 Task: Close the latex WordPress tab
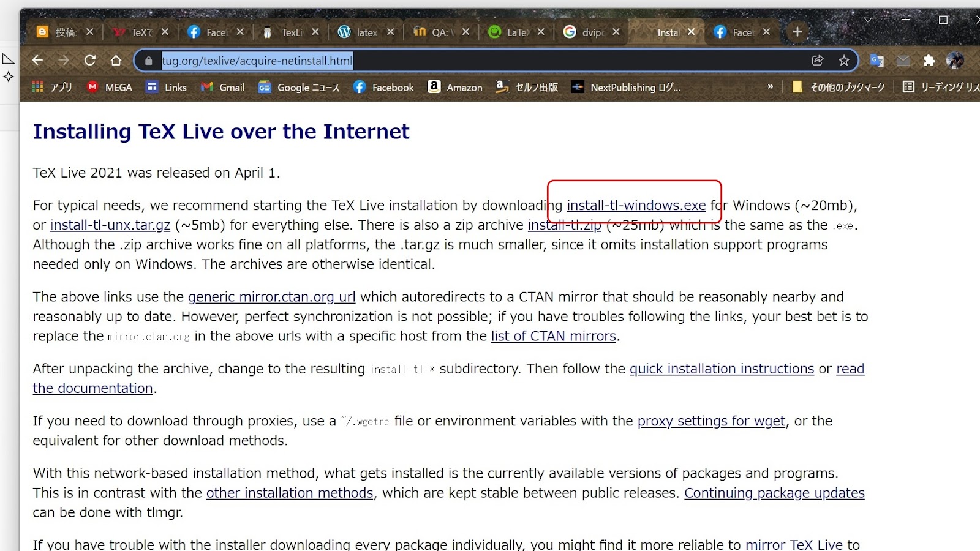click(390, 32)
